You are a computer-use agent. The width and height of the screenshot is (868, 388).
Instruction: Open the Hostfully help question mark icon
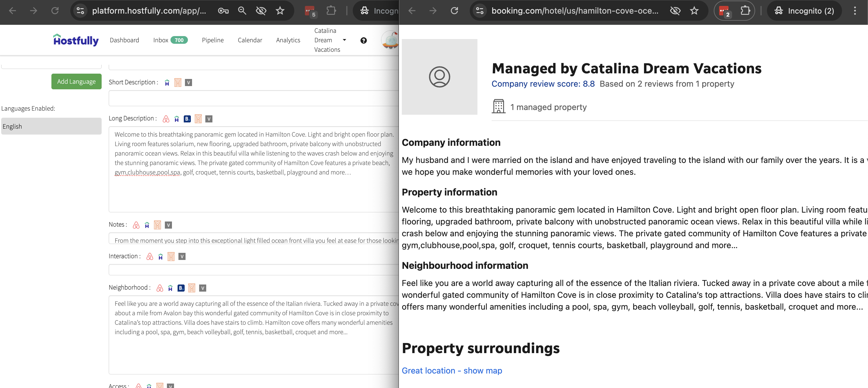point(364,41)
